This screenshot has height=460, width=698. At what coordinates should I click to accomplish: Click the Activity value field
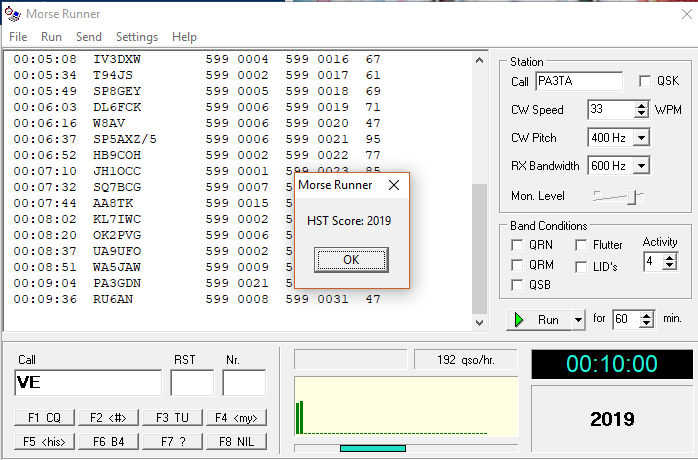(x=653, y=261)
